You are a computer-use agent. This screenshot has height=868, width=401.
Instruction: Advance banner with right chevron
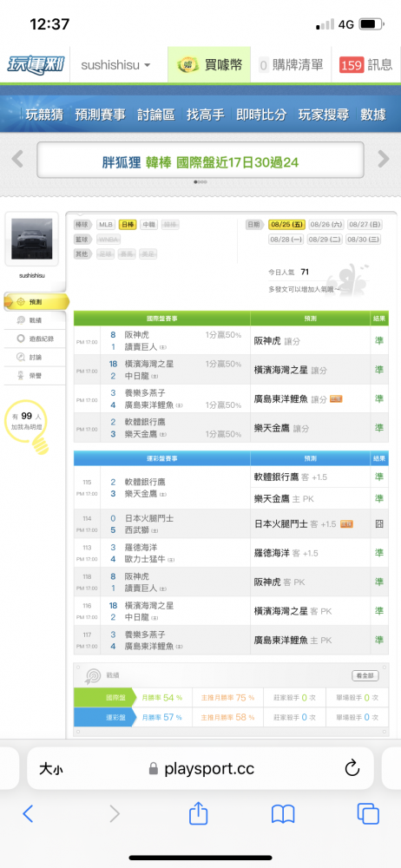click(384, 159)
